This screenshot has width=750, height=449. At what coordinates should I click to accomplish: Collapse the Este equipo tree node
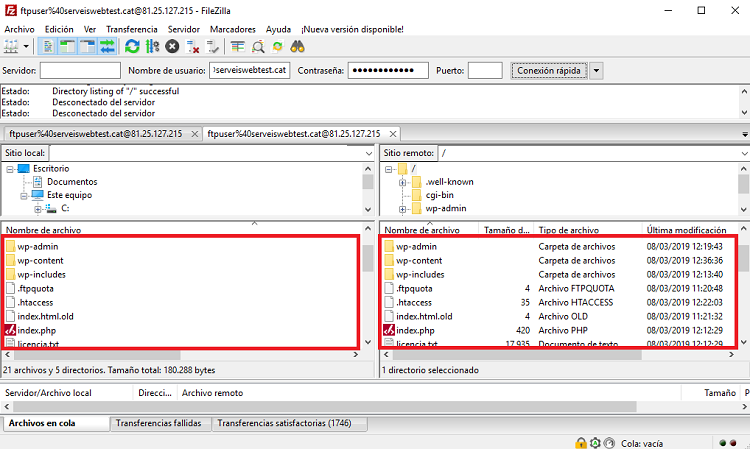23,196
